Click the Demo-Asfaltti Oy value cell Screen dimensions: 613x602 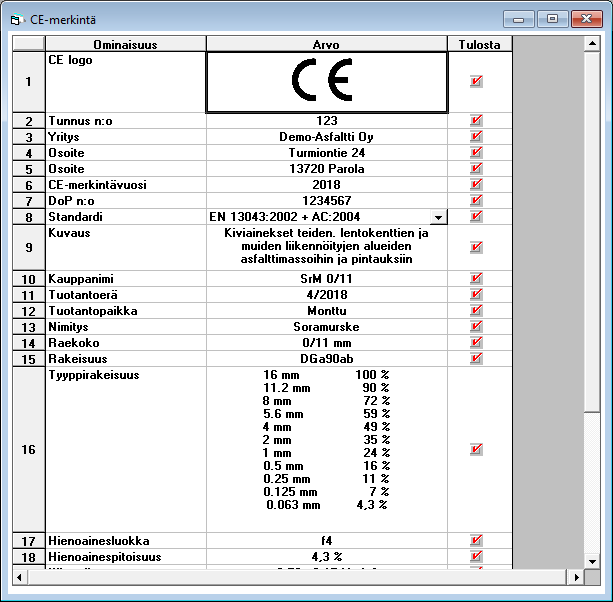(x=326, y=137)
